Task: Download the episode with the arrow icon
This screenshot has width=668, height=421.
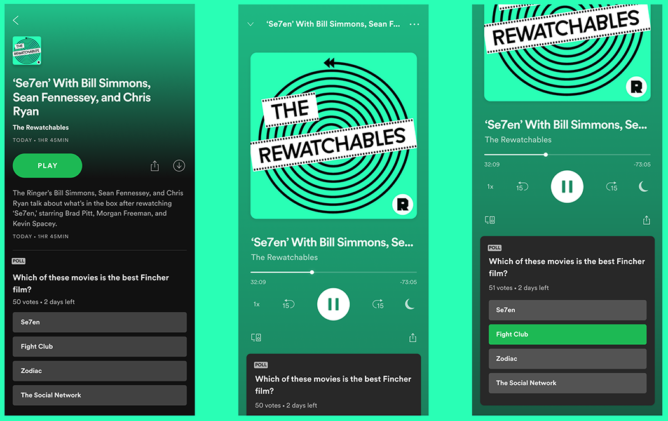Action: coord(179,166)
